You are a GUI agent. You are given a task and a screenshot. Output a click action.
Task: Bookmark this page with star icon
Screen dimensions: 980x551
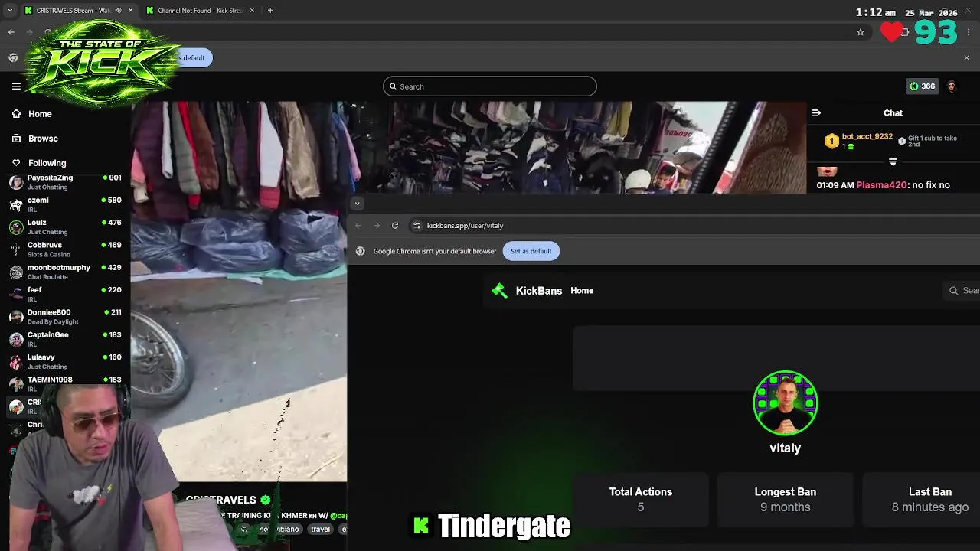pos(861,32)
